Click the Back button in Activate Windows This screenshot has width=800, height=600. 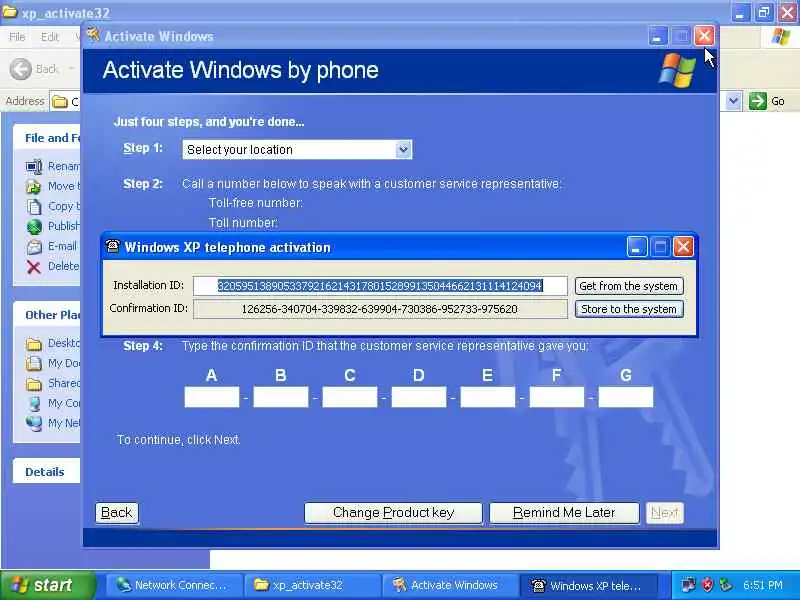coord(116,513)
